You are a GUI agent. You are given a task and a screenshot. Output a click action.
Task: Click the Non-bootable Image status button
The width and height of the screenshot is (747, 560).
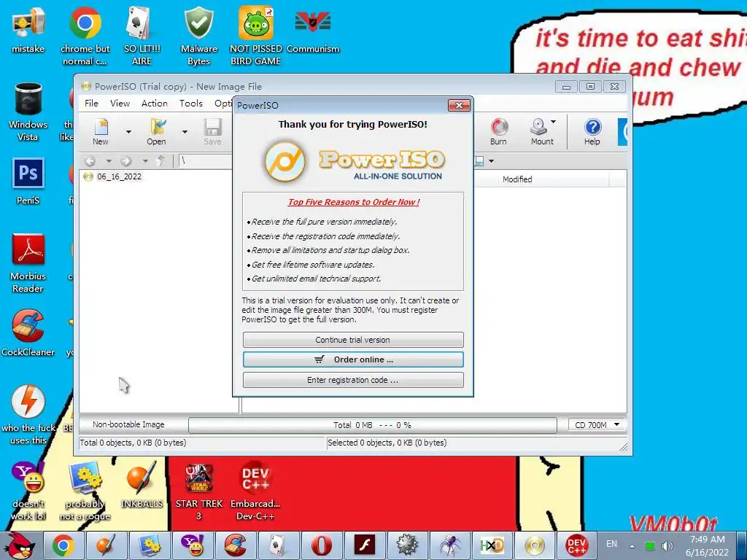(128, 424)
